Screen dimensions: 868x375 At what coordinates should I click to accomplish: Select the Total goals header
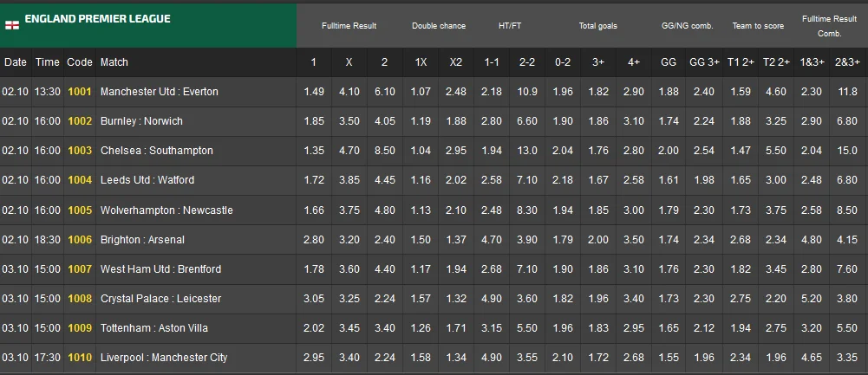click(598, 26)
